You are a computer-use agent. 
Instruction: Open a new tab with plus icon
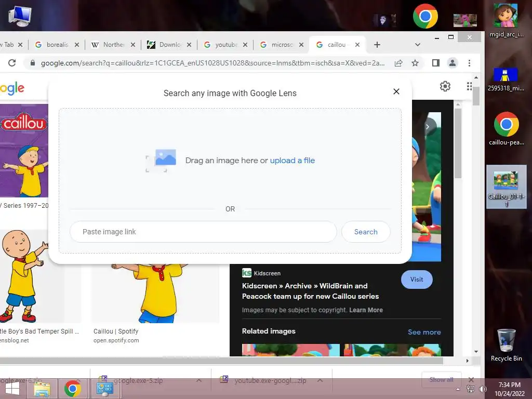[377, 45]
